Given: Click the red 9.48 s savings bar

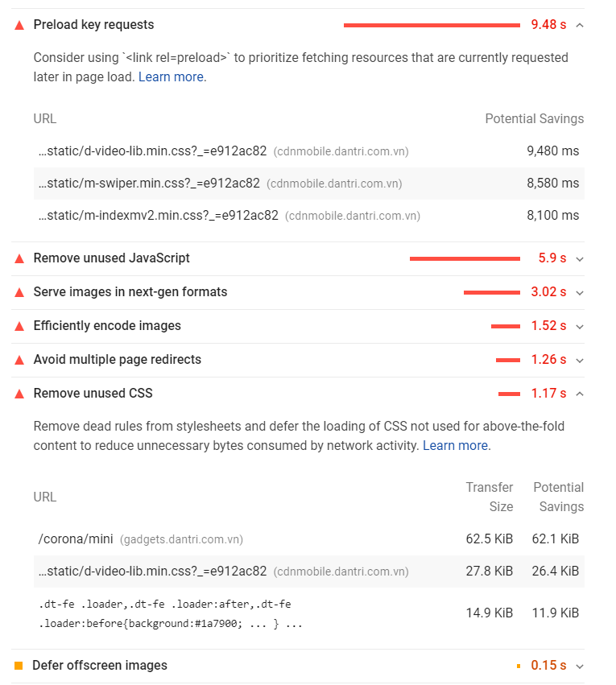Looking at the screenshot, I should click(x=432, y=25).
